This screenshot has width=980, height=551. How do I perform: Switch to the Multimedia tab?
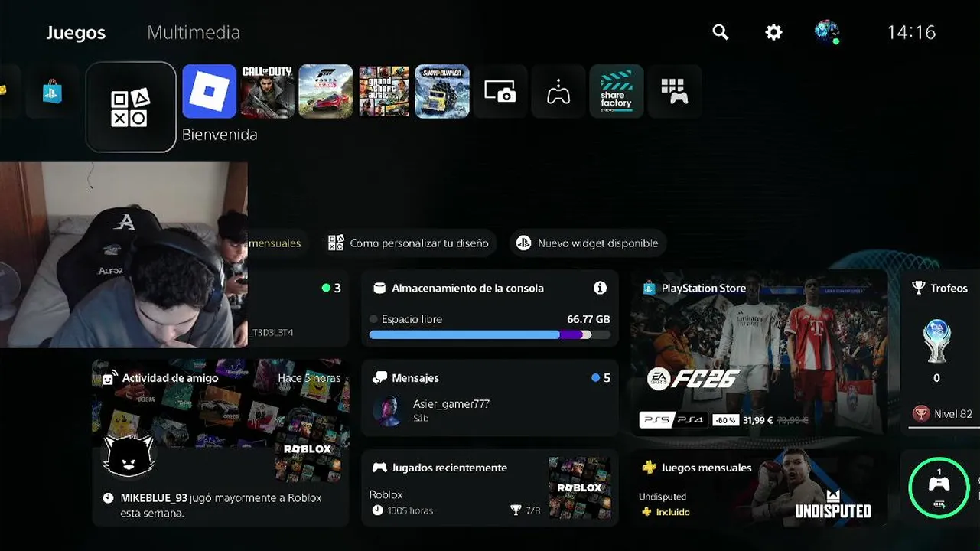coord(194,33)
